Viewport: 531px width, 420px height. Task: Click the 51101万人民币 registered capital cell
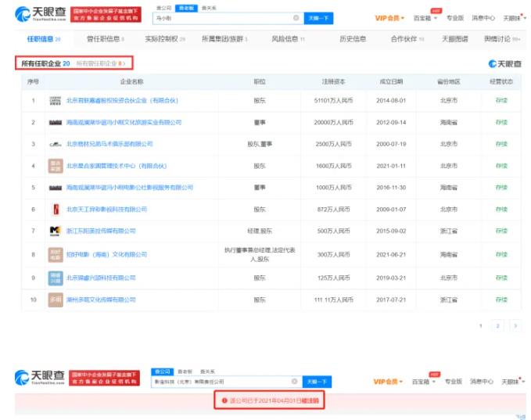click(x=333, y=101)
